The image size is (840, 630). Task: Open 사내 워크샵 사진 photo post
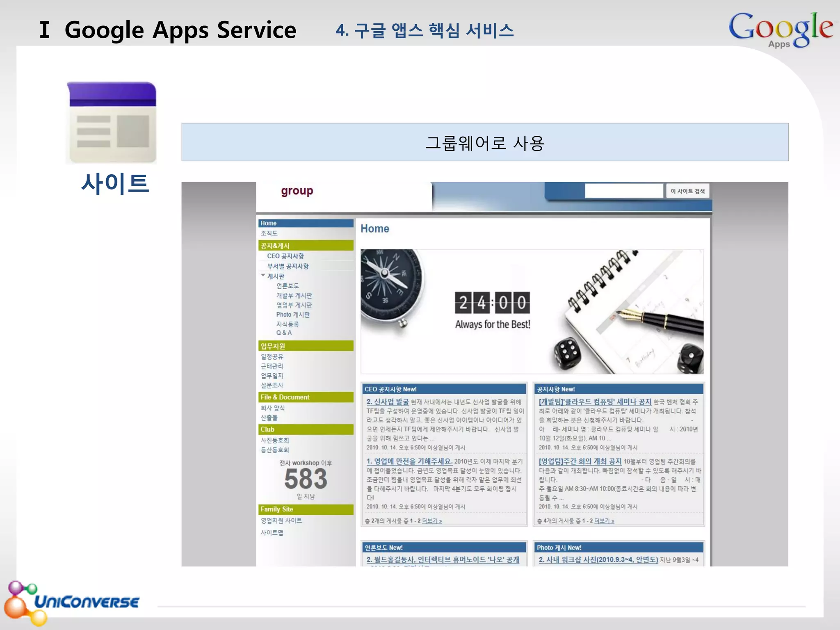click(598, 560)
